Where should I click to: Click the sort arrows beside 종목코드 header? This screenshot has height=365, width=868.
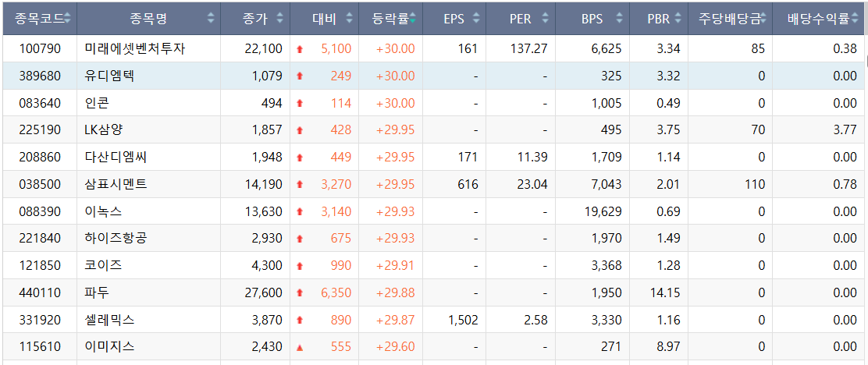tap(67, 19)
